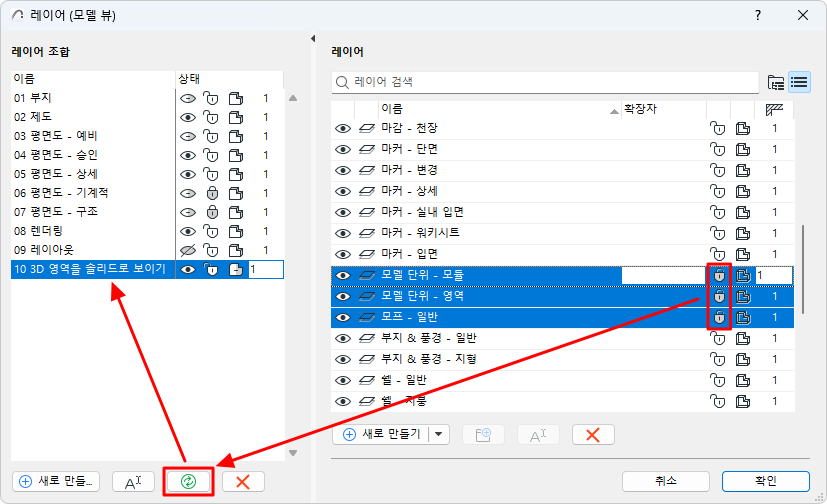Select the 마커 - 실내 입면 layer name
827x504 pixels.
422,212
